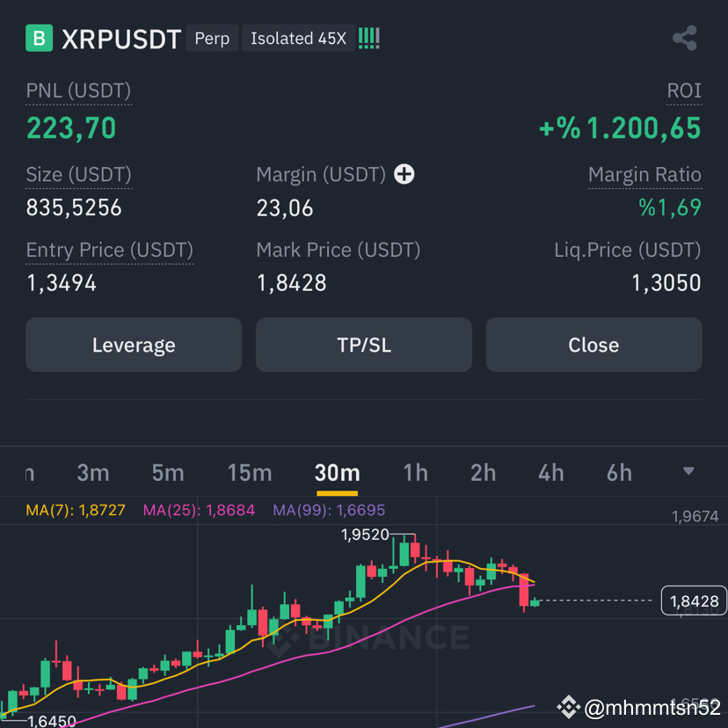Open TP/SL settings

pyautogui.click(x=363, y=345)
